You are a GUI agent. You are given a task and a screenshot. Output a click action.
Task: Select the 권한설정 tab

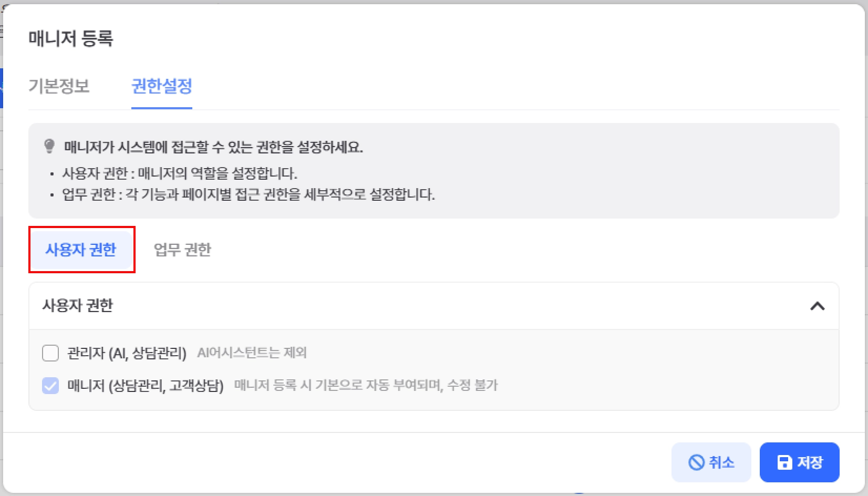click(x=161, y=86)
